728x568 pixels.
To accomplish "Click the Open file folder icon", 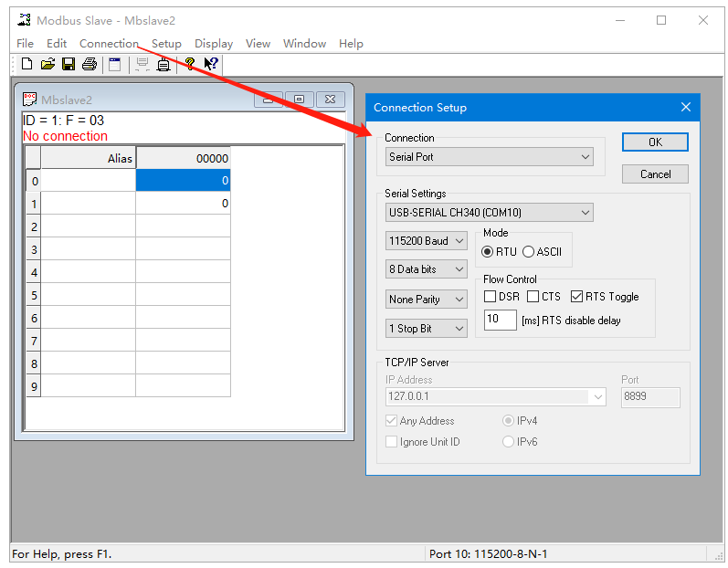I will tap(47, 64).
